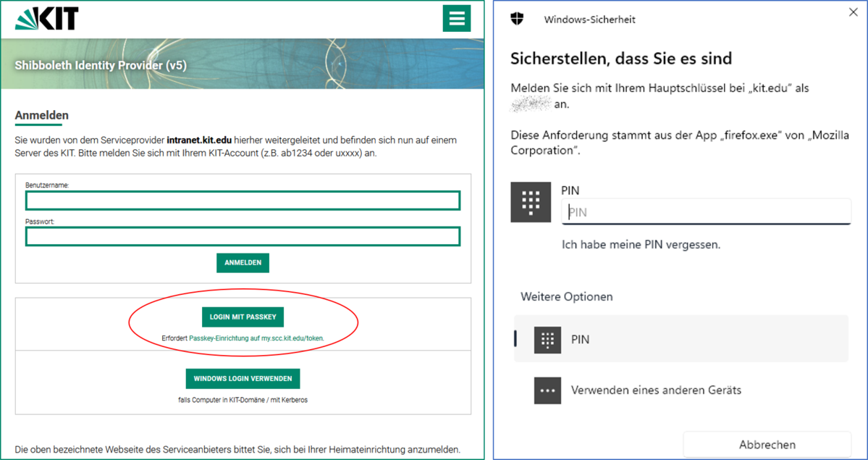Click the Weitere Optionen heading
Image resolution: width=868 pixels, height=460 pixels.
566,296
